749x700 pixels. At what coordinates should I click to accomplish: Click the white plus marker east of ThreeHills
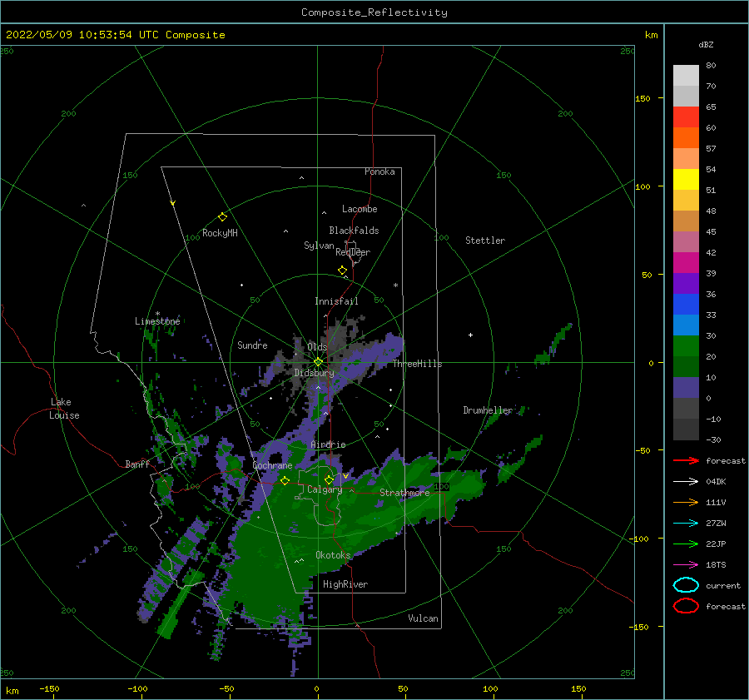pos(470,335)
